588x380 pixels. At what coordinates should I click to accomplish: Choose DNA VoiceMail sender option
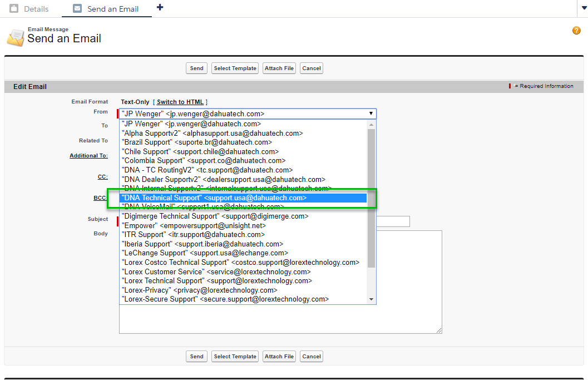[243, 207]
